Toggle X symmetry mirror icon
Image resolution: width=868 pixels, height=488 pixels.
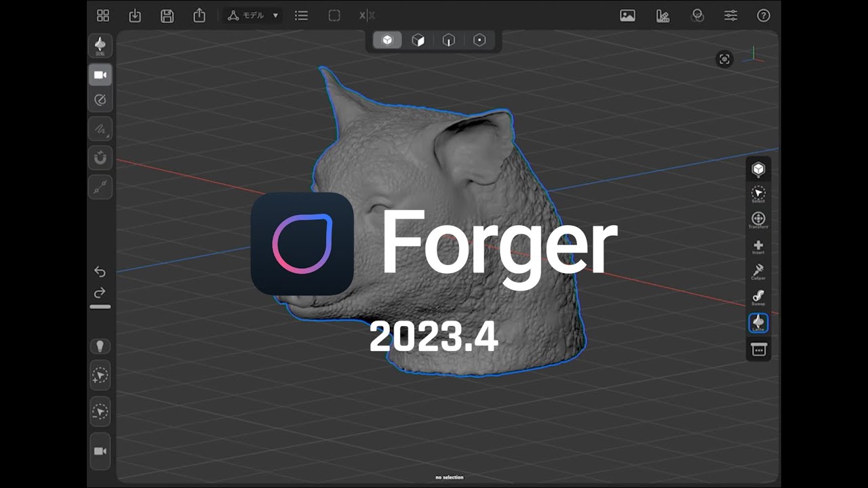367,16
